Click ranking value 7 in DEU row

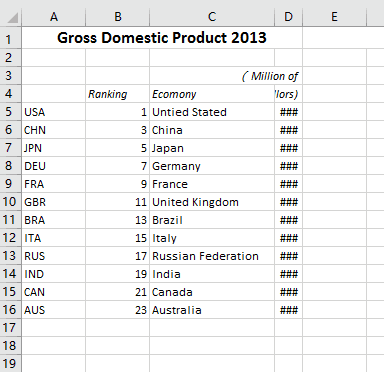[x=118, y=166]
